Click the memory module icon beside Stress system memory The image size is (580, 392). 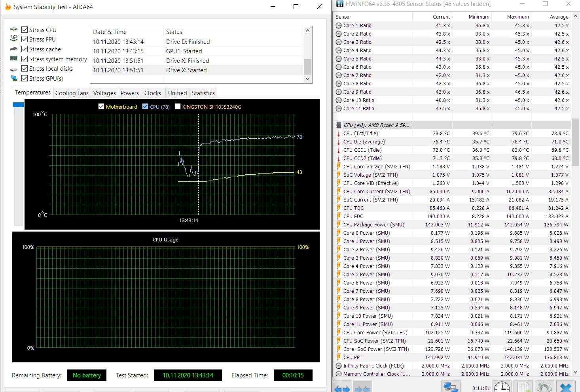pos(13,59)
